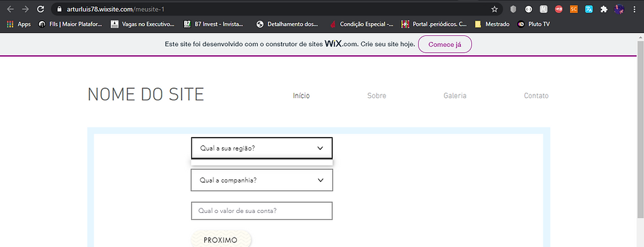The image size is (644, 247).
Task: Open the orange SC extension
Action: click(574, 9)
